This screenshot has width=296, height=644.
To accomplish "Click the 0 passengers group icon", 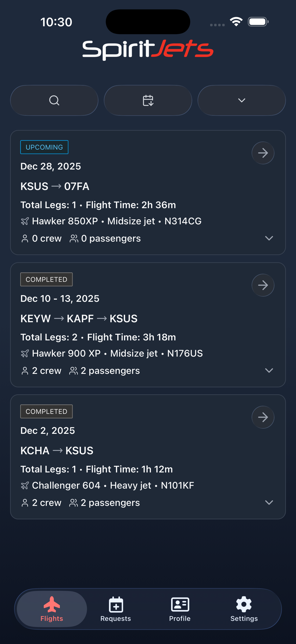I will click(74, 238).
